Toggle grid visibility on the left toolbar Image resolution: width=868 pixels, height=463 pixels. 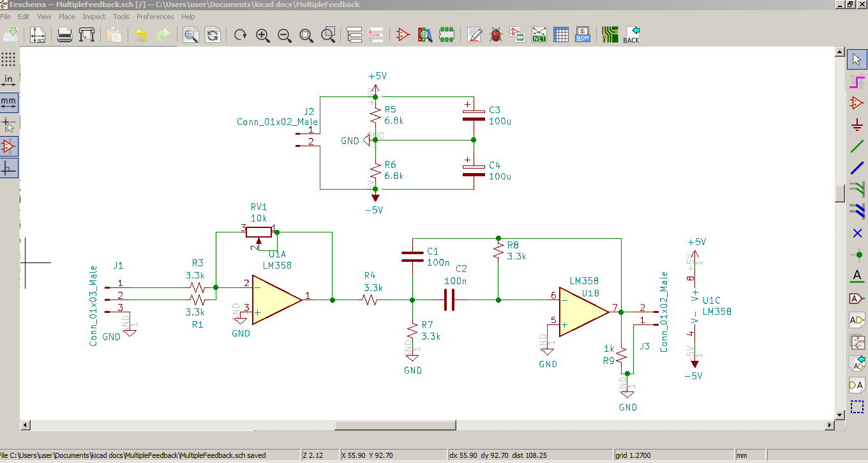(x=8, y=59)
